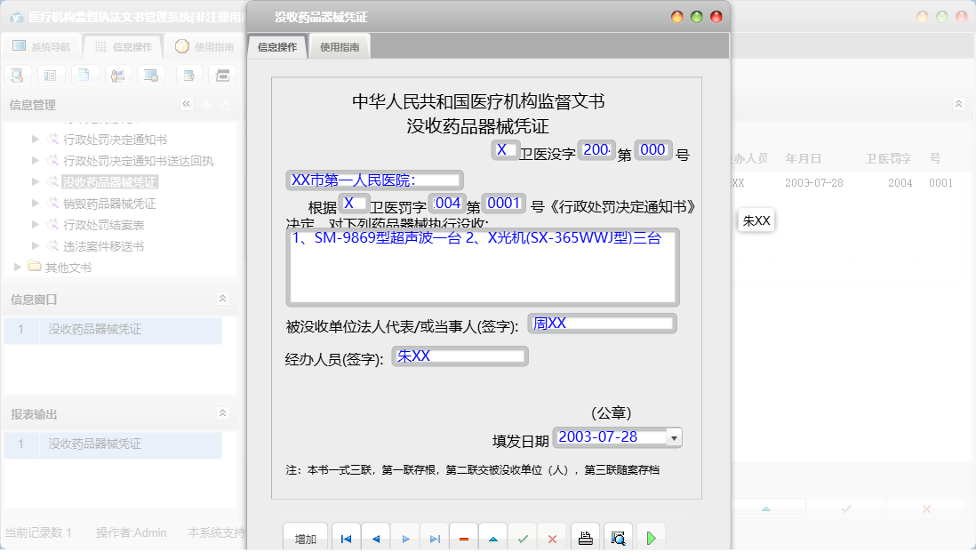Open print preview with magnifier-document icon
Screen dimensions: 976x560
coord(618,537)
